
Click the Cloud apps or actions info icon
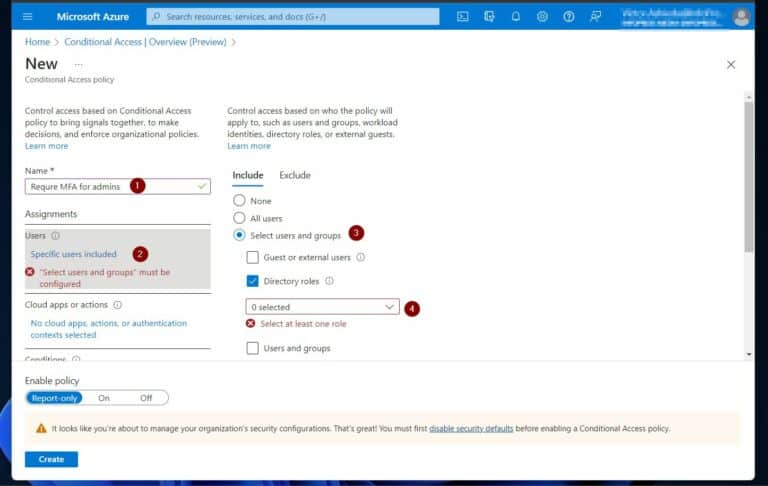tap(118, 305)
